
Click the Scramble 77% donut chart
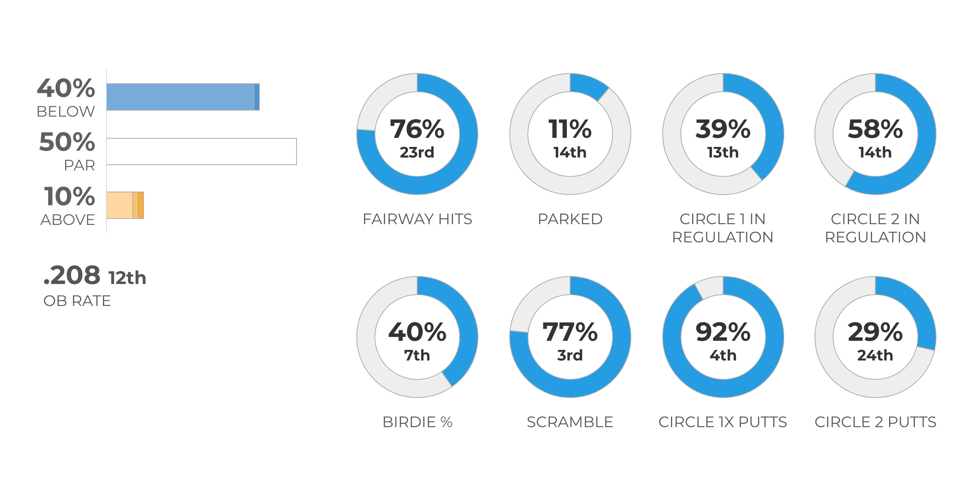(x=570, y=337)
